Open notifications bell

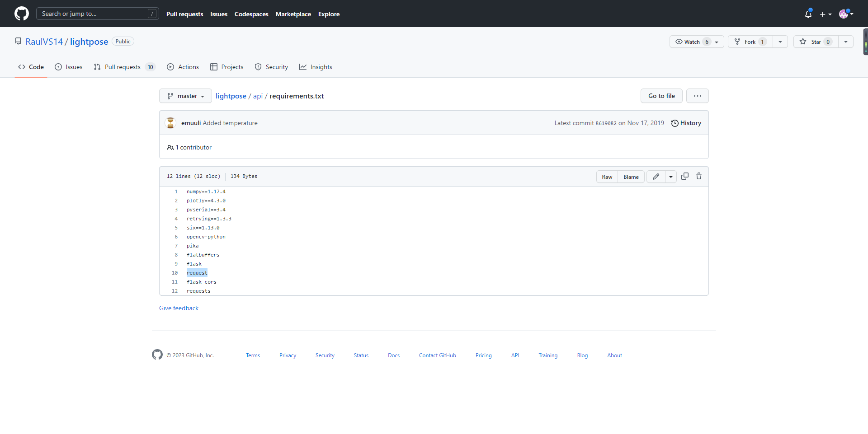[808, 14]
